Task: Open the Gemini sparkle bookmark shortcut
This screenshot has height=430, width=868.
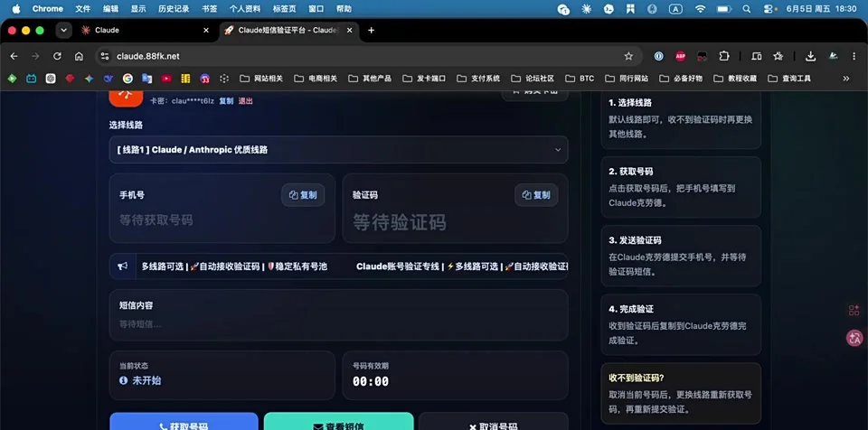Action: point(89,79)
